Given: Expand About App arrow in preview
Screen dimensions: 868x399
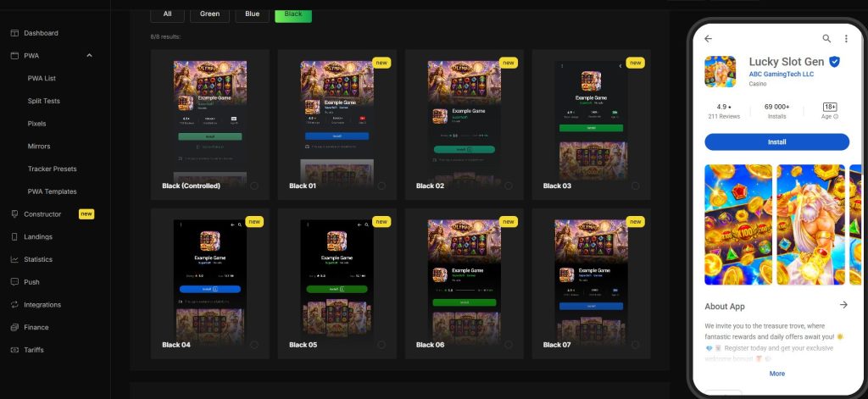Looking at the screenshot, I should click(843, 305).
